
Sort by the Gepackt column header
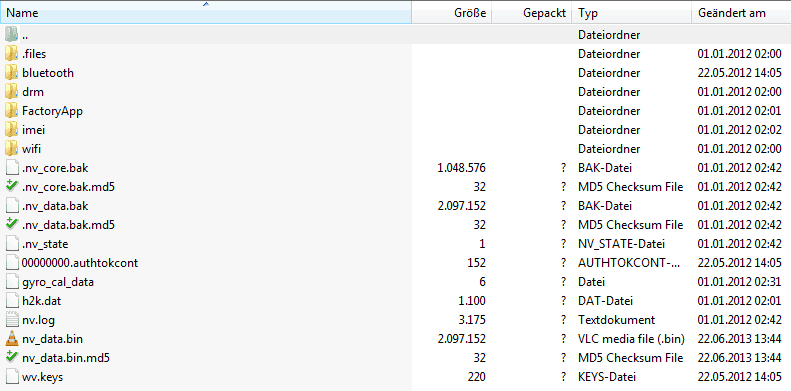(531, 13)
